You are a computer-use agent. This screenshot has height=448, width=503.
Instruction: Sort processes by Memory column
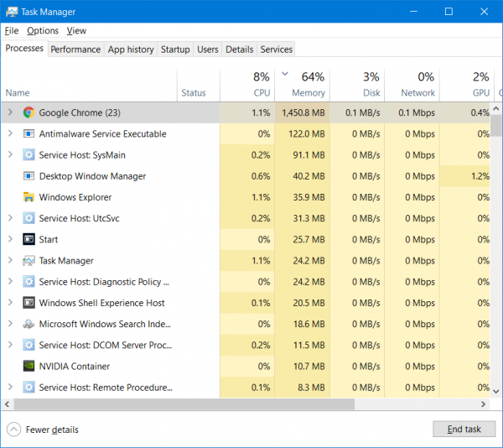tap(308, 92)
